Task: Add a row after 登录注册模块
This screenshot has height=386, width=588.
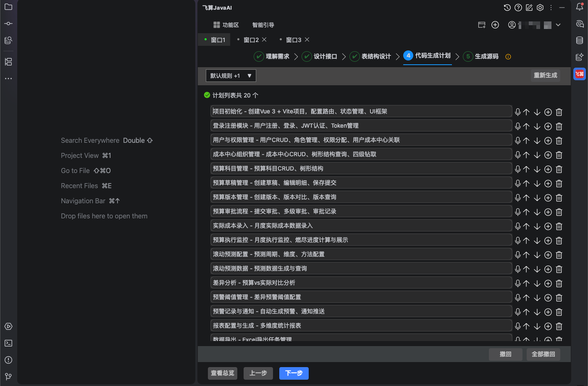Action: point(548,126)
